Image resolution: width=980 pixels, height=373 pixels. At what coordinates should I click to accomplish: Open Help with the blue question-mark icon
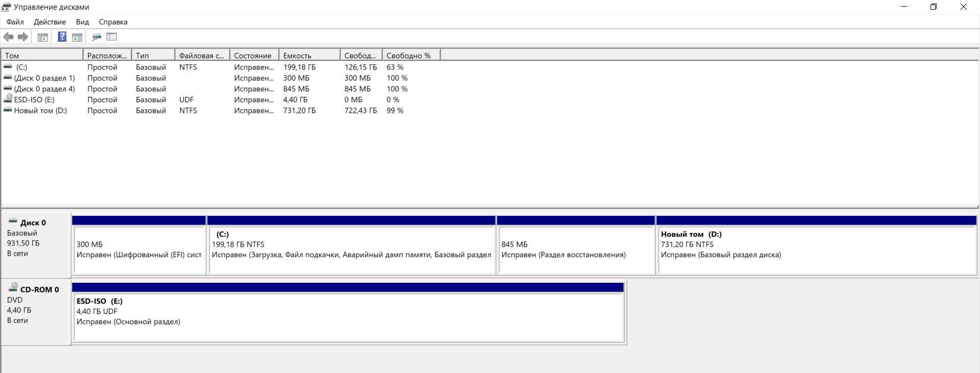(x=62, y=37)
